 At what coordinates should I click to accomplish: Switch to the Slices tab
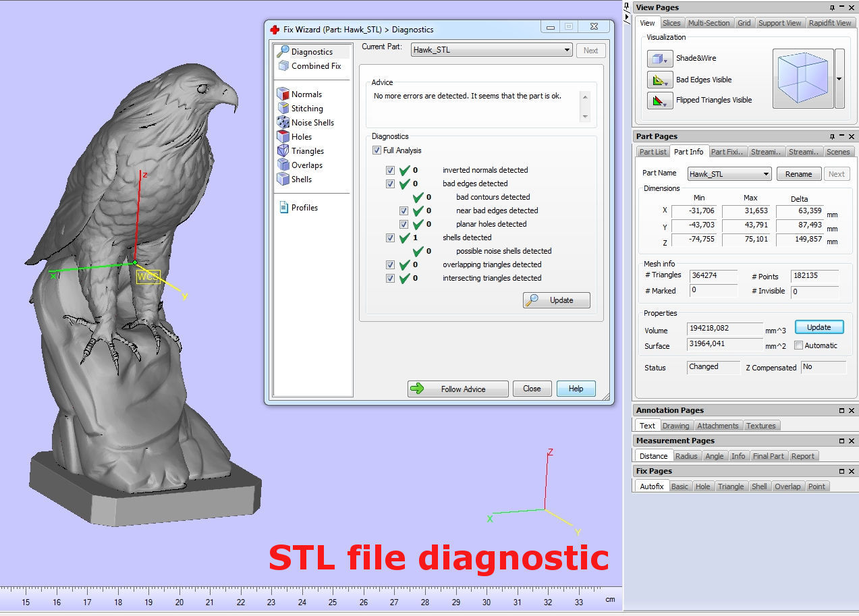[x=671, y=23]
